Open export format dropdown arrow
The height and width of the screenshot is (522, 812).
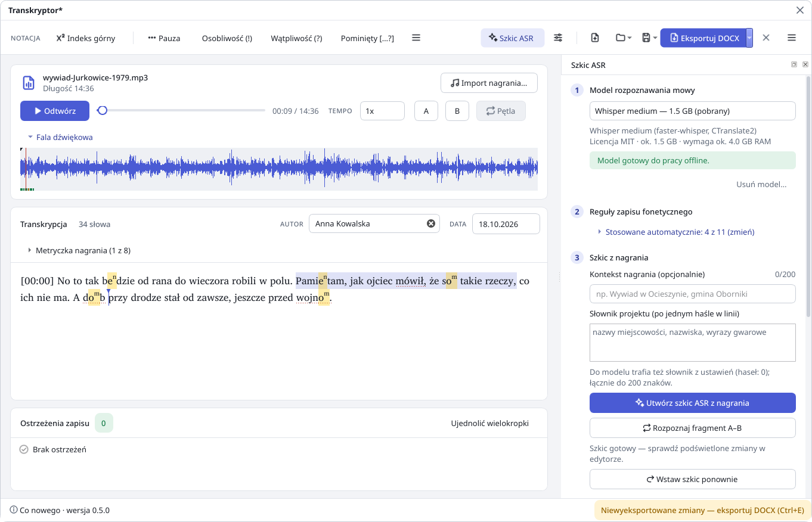click(750, 38)
